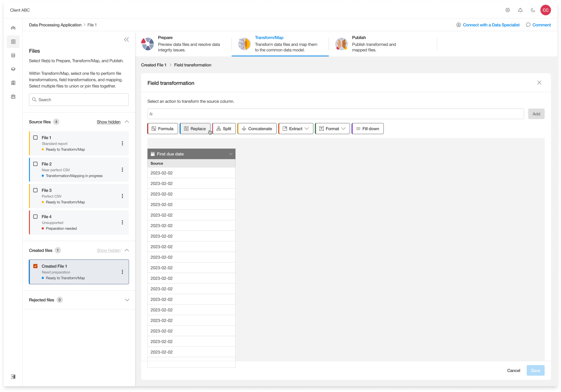
Task: Click sign-out icon at sidebar bottom
Action: tap(13, 376)
